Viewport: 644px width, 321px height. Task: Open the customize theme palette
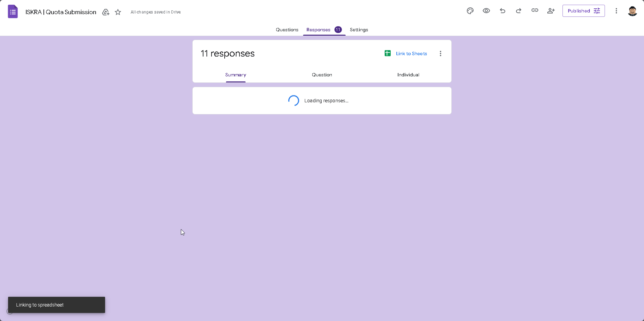pyautogui.click(x=470, y=11)
